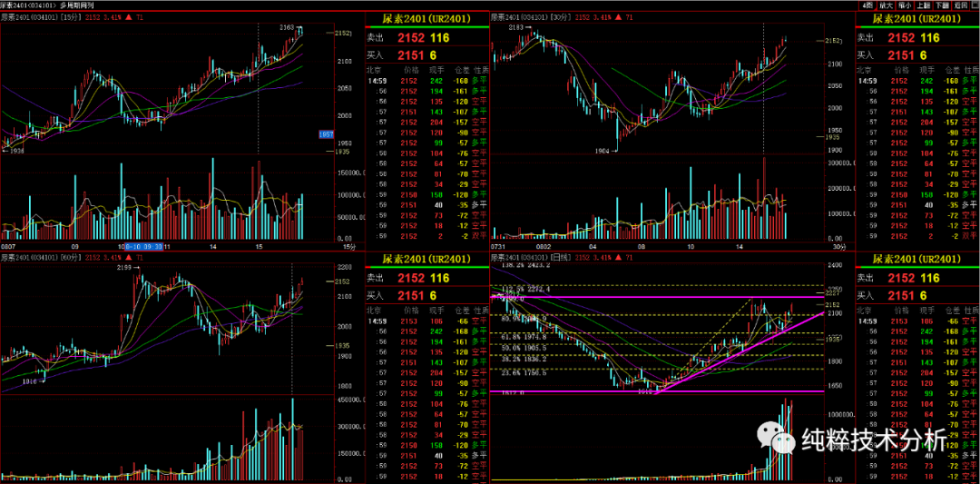The width and height of the screenshot is (980, 484).
Task: Click 卖出 price 2152 in 60分 quote panel
Action: 413,278
